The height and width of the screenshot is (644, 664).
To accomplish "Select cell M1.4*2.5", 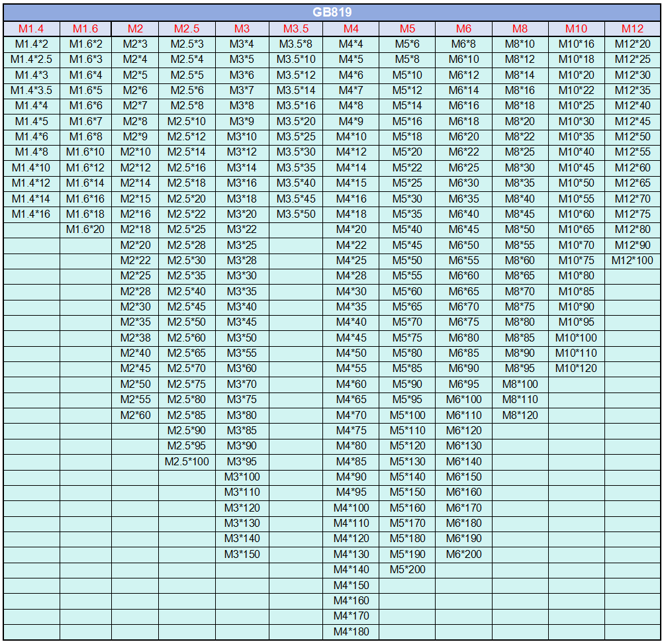I will [x=31, y=60].
